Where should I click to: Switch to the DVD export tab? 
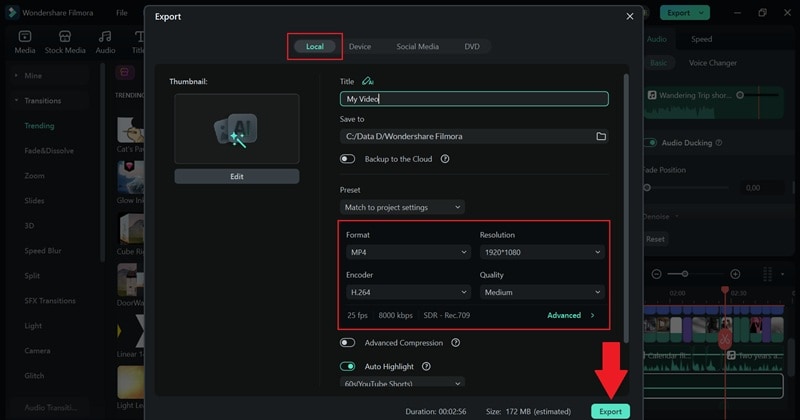point(472,46)
